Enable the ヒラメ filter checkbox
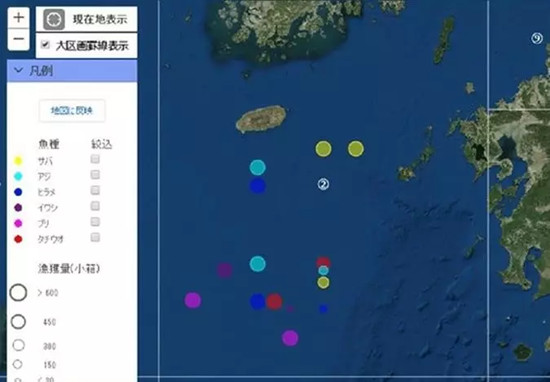 coord(95,190)
